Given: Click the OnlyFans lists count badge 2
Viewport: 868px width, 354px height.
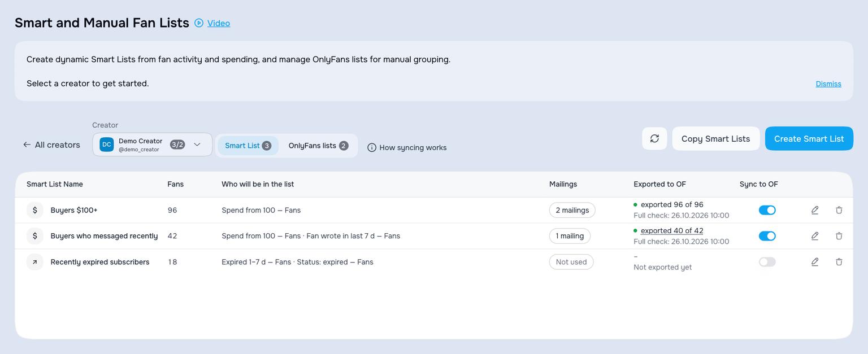Looking at the screenshot, I should click(344, 146).
